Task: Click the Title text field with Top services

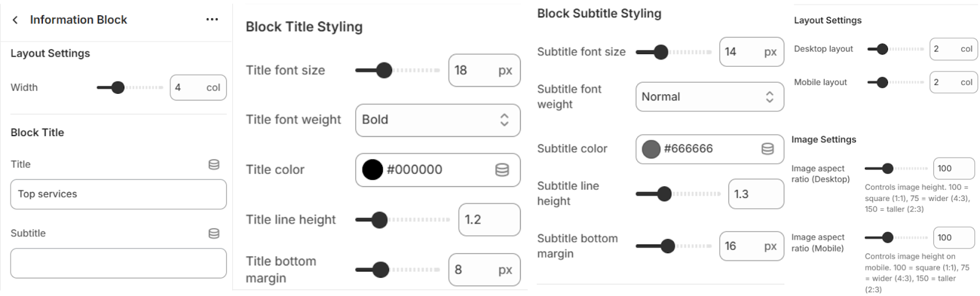Action: pyautogui.click(x=118, y=194)
